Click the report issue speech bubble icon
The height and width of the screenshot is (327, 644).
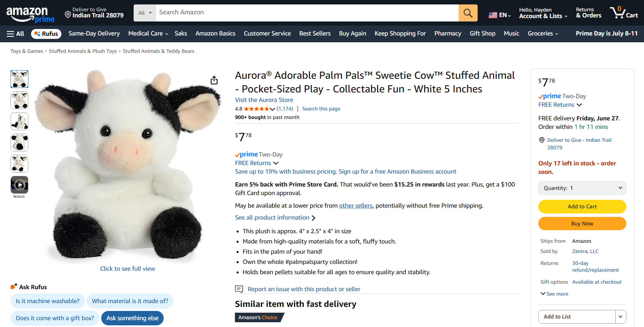(x=239, y=289)
